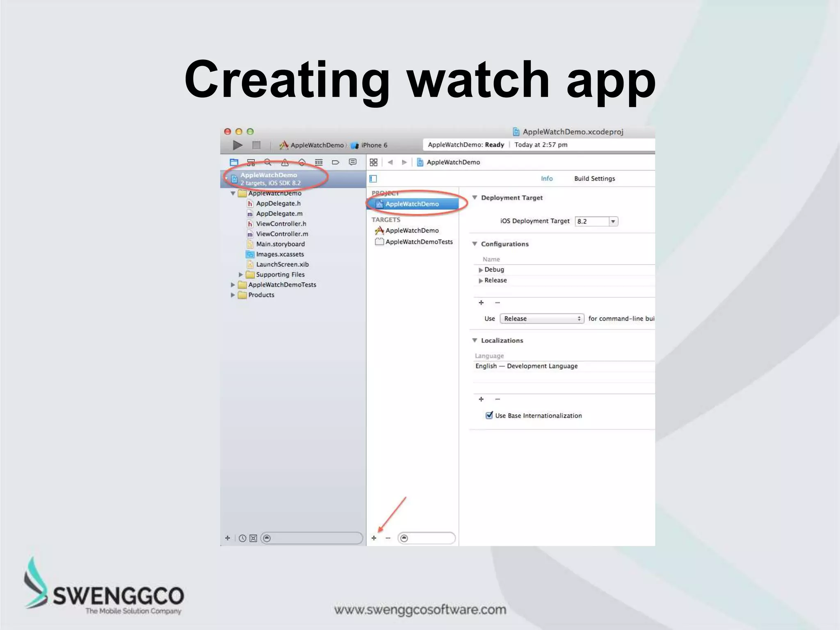The height and width of the screenshot is (630, 840).
Task: Remove localization with minus button
Action: coord(498,399)
